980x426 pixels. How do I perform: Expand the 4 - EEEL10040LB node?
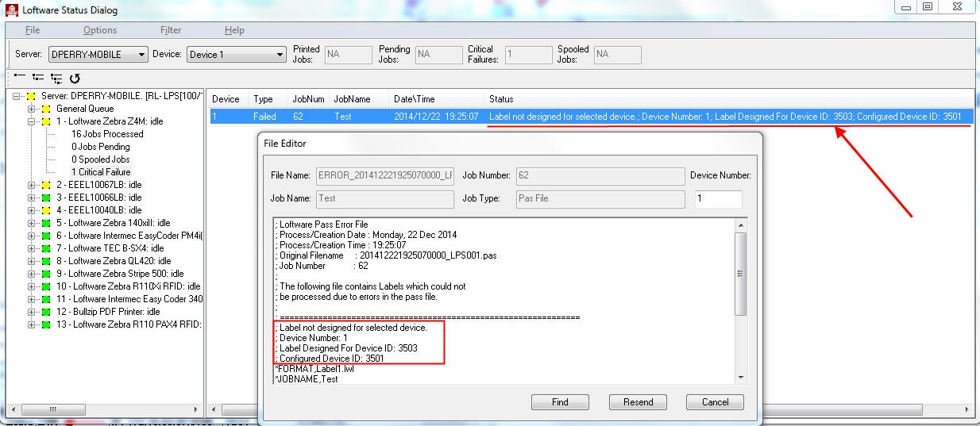(32, 210)
